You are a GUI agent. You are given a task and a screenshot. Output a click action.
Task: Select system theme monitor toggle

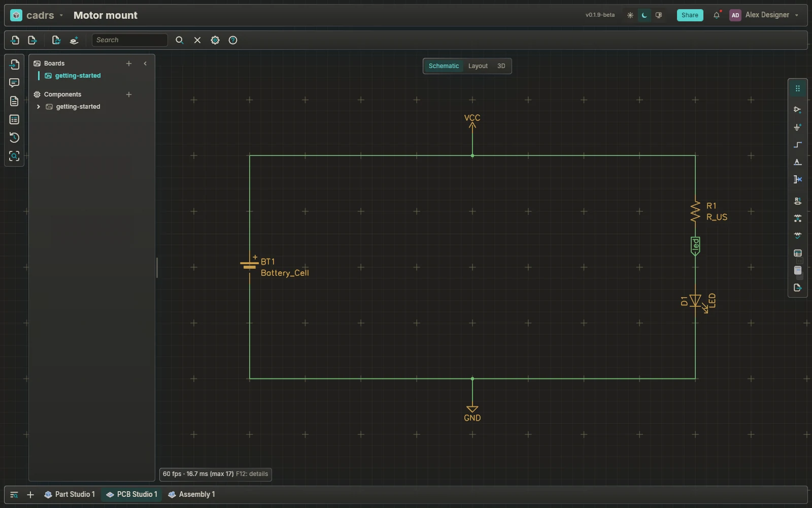[x=659, y=15]
